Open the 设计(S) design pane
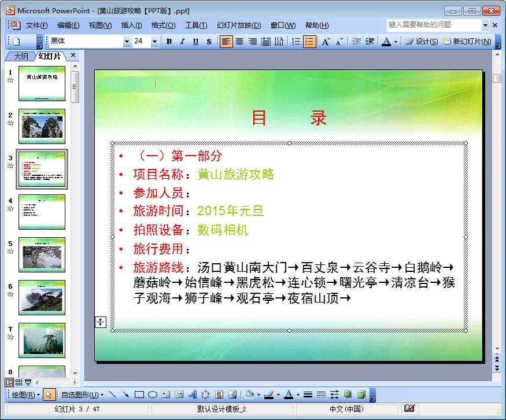Image resolution: width=506 pixels, height=420 pixels. 421,42
